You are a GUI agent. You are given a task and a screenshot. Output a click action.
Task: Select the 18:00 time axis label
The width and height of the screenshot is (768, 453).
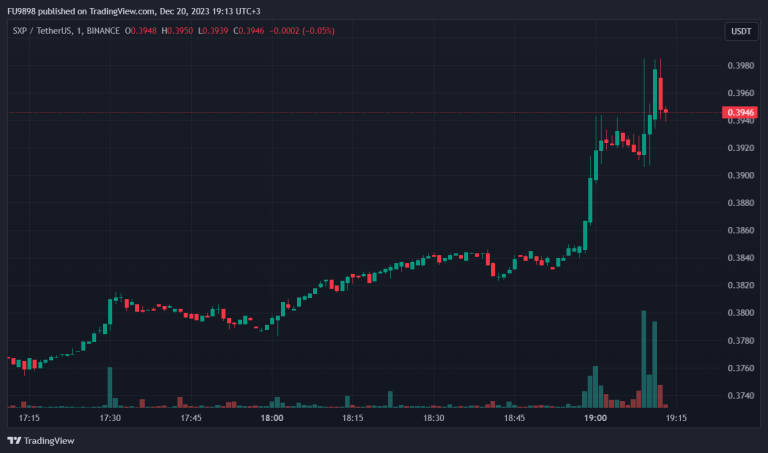pos(271,417)
